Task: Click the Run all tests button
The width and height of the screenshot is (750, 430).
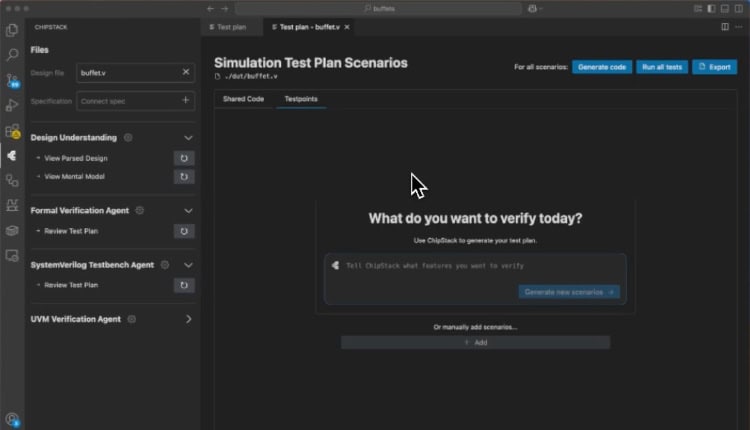Action: click(x=662, y=67)
